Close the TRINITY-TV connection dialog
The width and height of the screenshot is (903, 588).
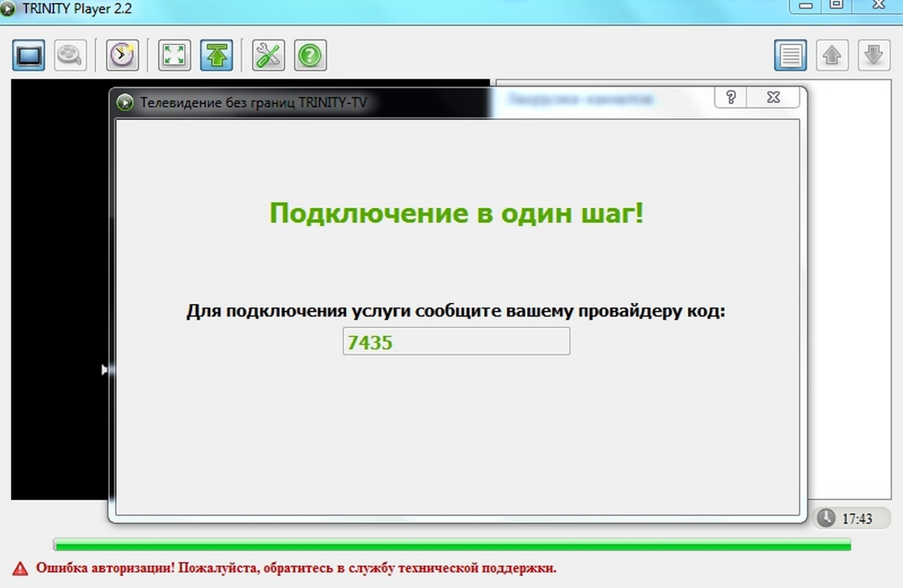[x=773, y=97]
